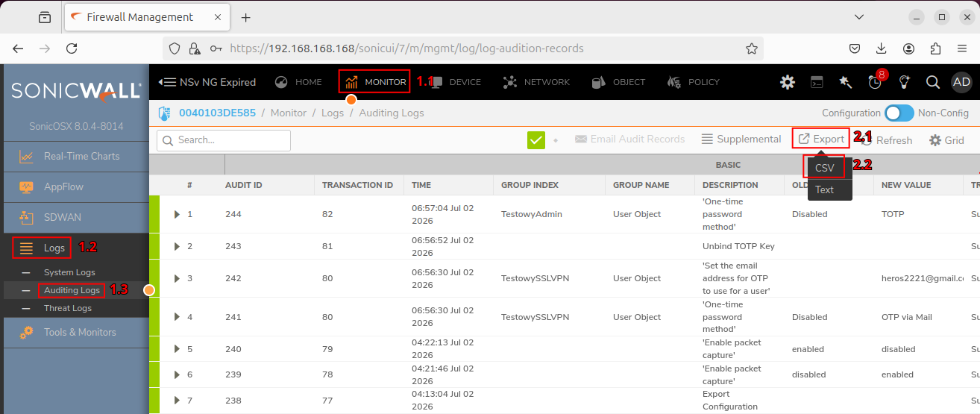Sort by the AUDIT ID column header
Image resolution: width=980 pixels, height=414 pixels.
tap(244, 185)
